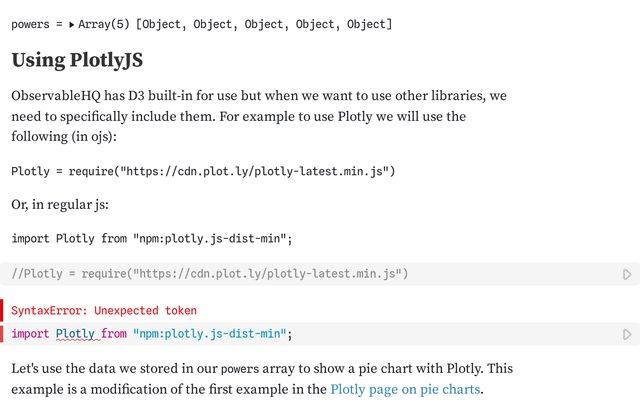Click the "npm:plotly.js-dist-min" string in the editable cell
Viewport: 640px width, 400px height.
click(209, 334)
